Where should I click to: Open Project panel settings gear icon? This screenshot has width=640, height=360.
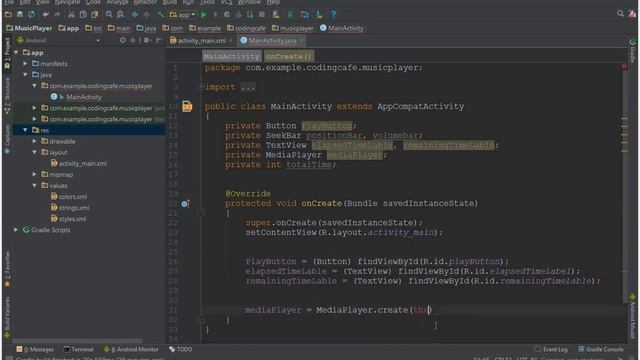(147, 40)
